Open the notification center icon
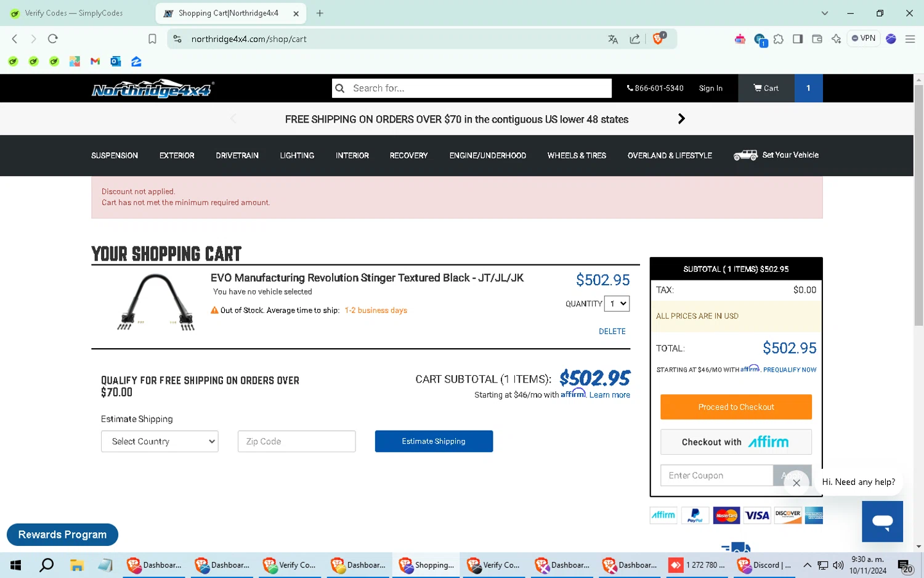 904,565
